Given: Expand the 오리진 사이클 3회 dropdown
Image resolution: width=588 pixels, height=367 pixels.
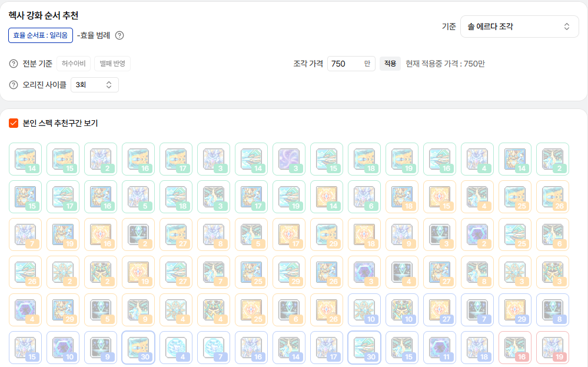Looking at the screenshot, I should (94, 85).
